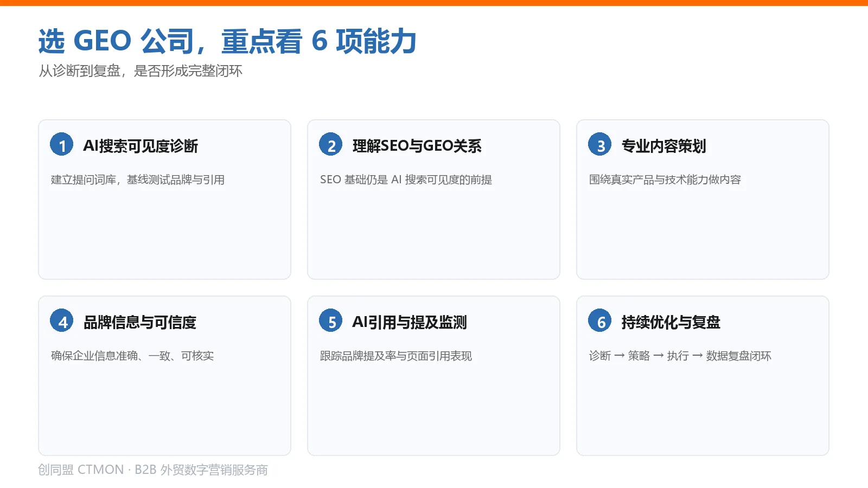This screenshot has width=868, height=488.
Task: Select the heading 品牌信息与可信度
Action: 140,322
